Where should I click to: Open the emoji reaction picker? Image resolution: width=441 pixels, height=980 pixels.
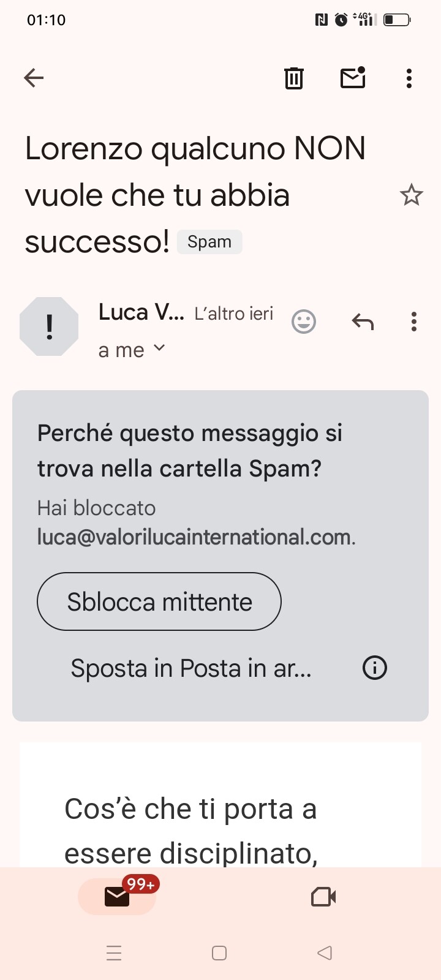[303, 322]
